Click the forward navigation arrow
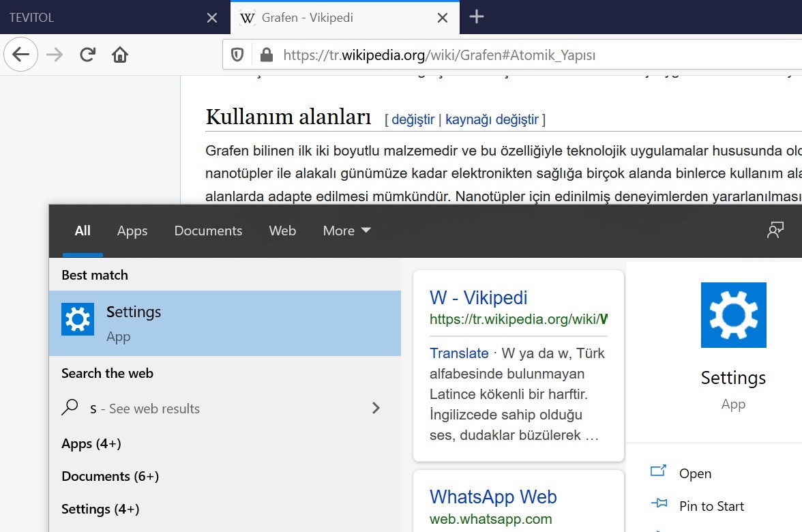 [54, 54]
